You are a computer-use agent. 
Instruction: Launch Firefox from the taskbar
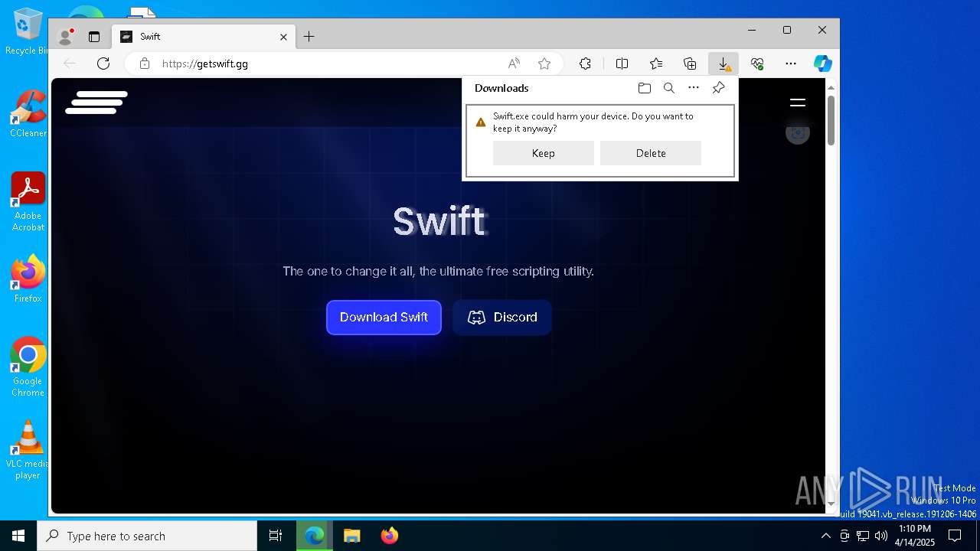[x=389, y=536]
